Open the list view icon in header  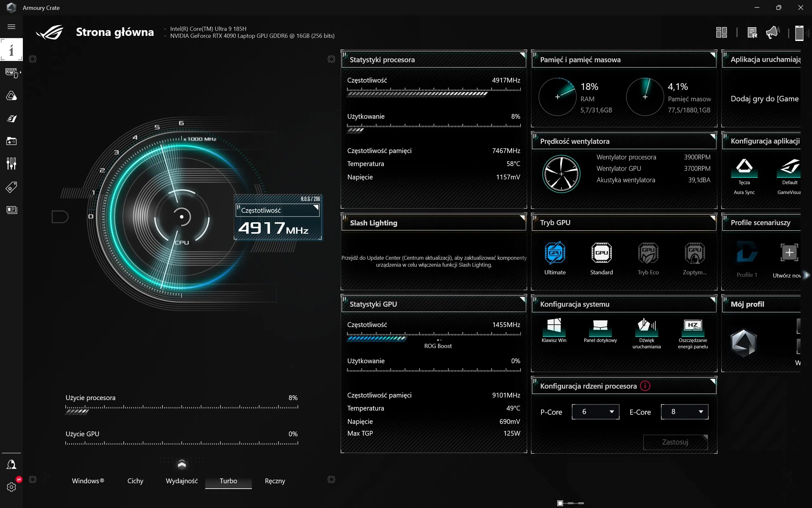[x=752, y=33]
